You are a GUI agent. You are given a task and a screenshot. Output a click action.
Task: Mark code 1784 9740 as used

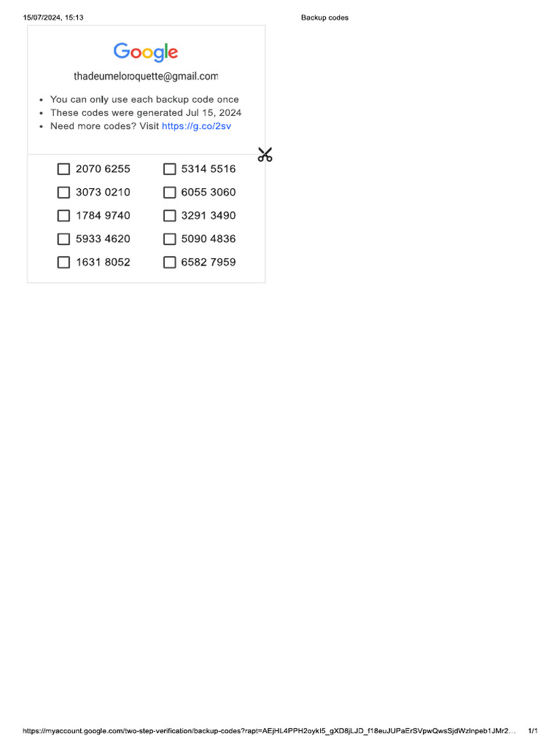(x=63, y=216)
